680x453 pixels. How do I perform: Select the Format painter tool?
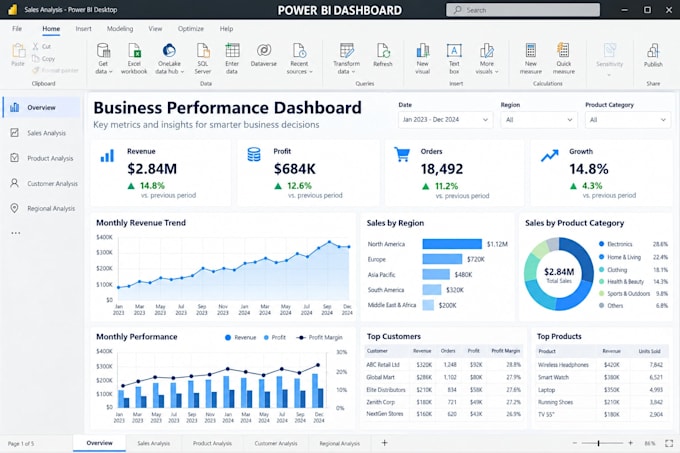point(55,70)
